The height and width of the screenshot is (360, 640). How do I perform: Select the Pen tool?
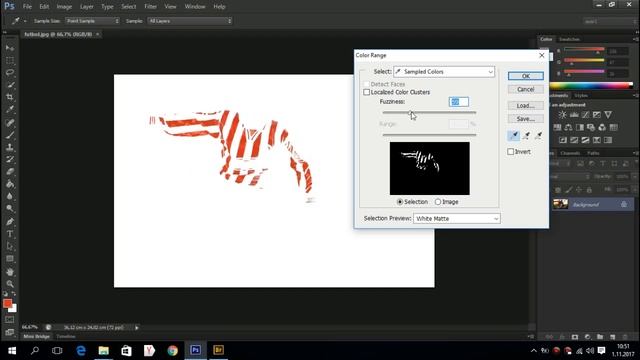(x=10, y=222)
